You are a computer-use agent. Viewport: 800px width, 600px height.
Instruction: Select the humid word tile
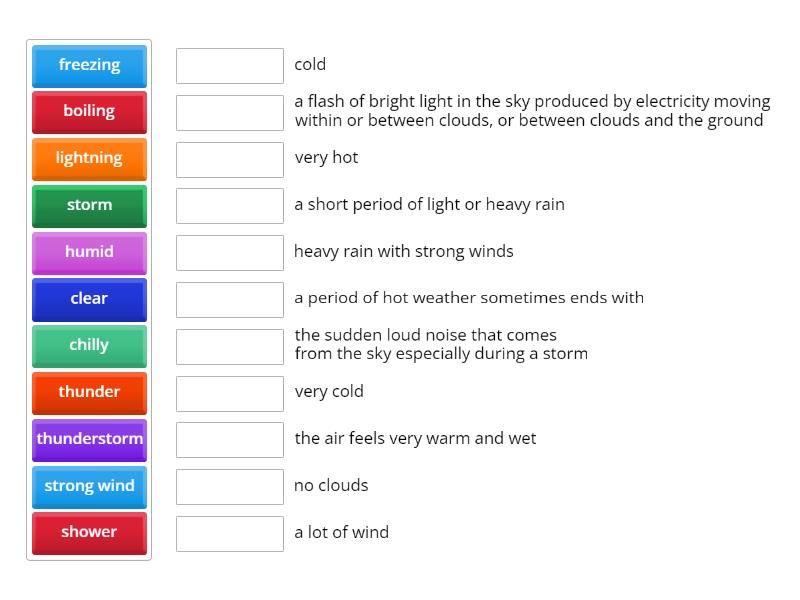point(89,252)
